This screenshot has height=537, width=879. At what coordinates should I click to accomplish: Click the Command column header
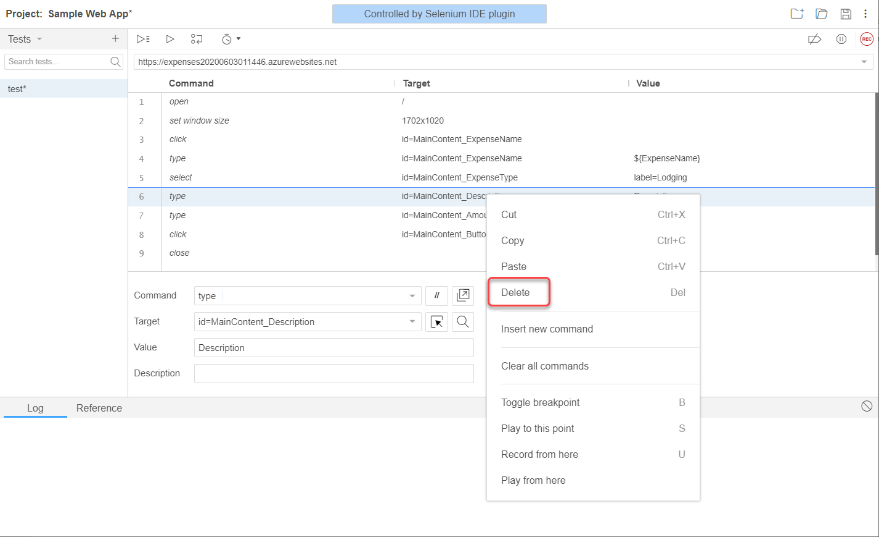click(191, 83)
